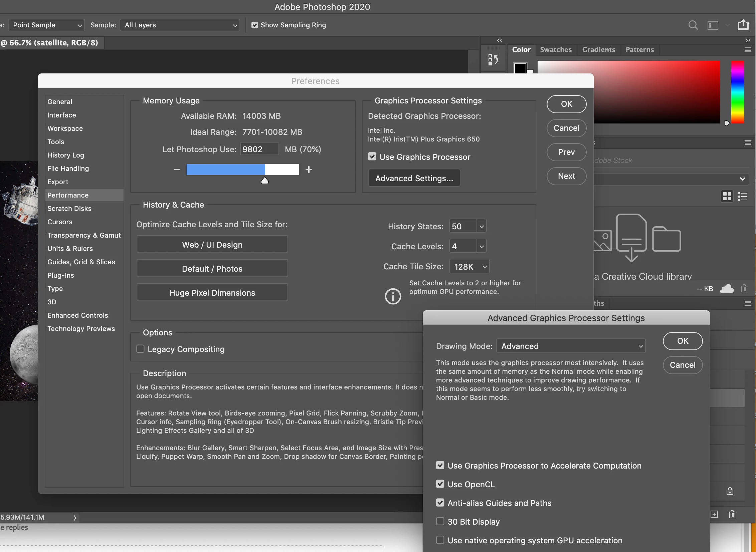Click the Creative Cloud sync icon
The height and width of the screenshot is (552, 756).
point(727,288)
